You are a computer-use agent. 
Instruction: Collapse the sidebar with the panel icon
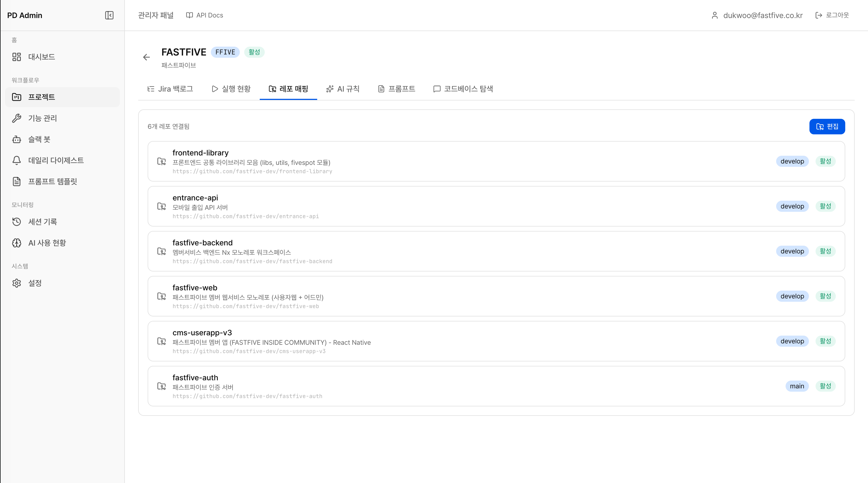(x=109, y=15)
